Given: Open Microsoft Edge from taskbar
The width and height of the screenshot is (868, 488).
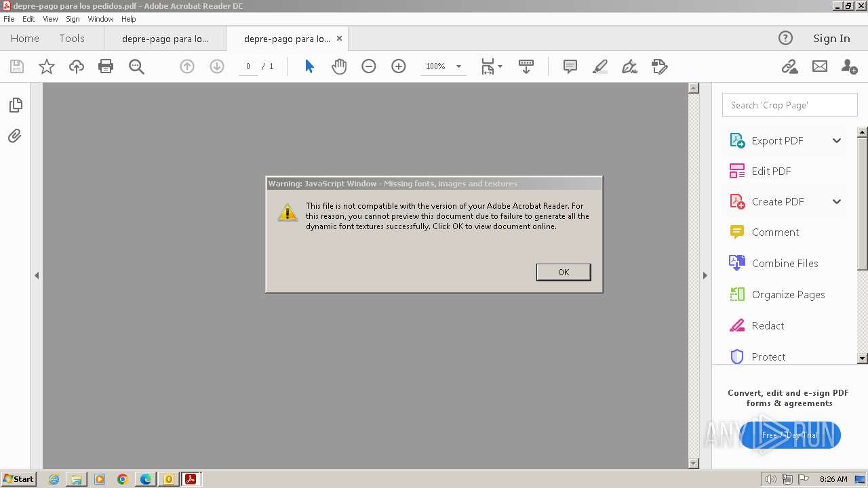Looking at the screenshot, I should (146, 479).
